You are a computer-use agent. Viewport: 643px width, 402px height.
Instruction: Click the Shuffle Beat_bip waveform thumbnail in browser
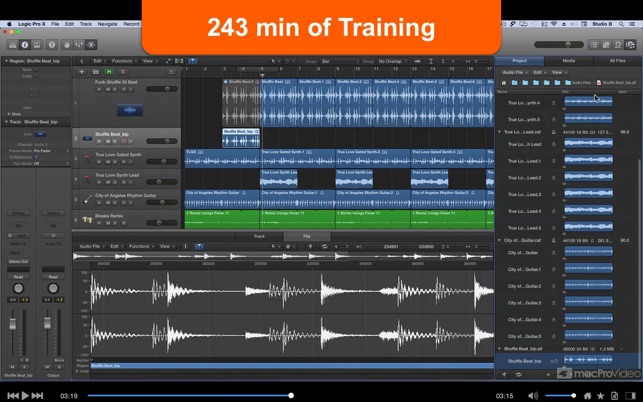tap(588, 360)
